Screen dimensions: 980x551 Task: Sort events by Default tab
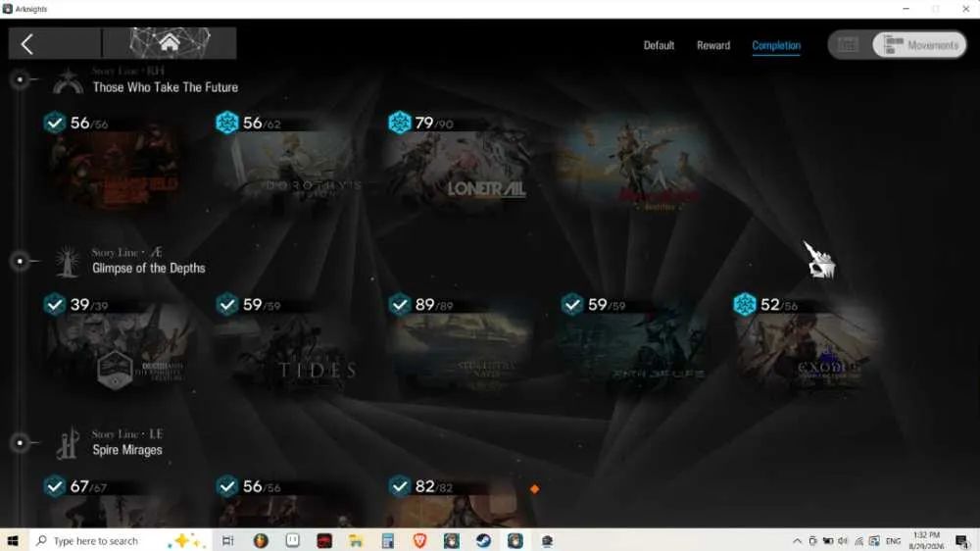point(659,46)
